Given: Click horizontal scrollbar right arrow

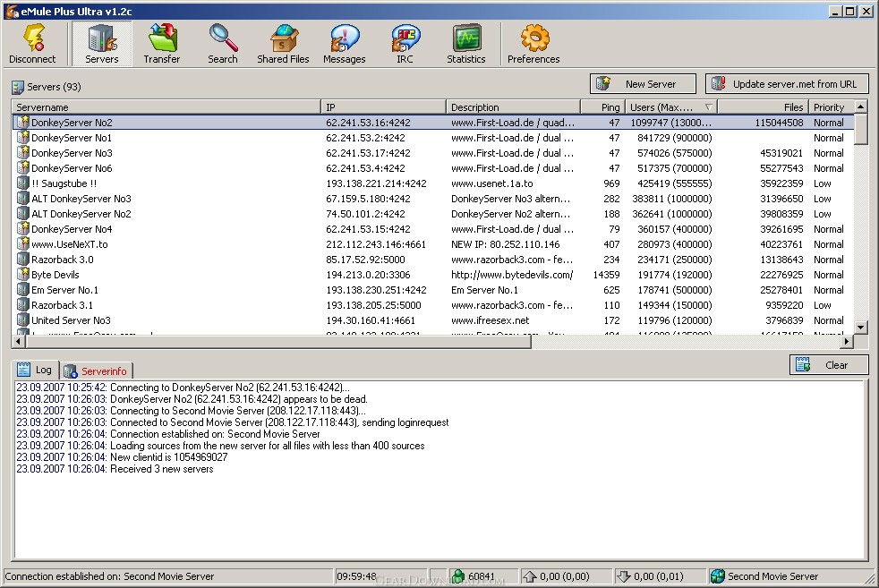Looking at the screenshot, I should pyautogui.click(x=847, y=341).
